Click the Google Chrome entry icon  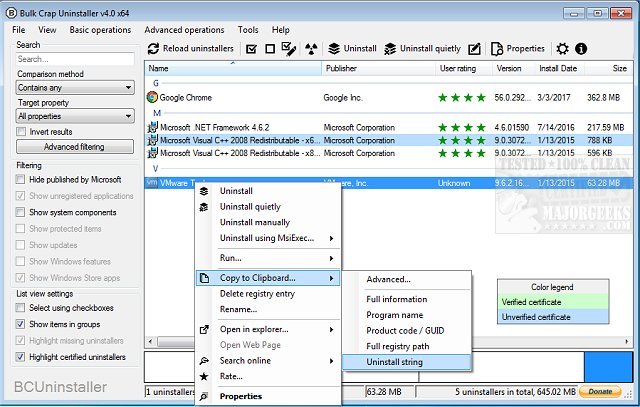tap(153, 97)
